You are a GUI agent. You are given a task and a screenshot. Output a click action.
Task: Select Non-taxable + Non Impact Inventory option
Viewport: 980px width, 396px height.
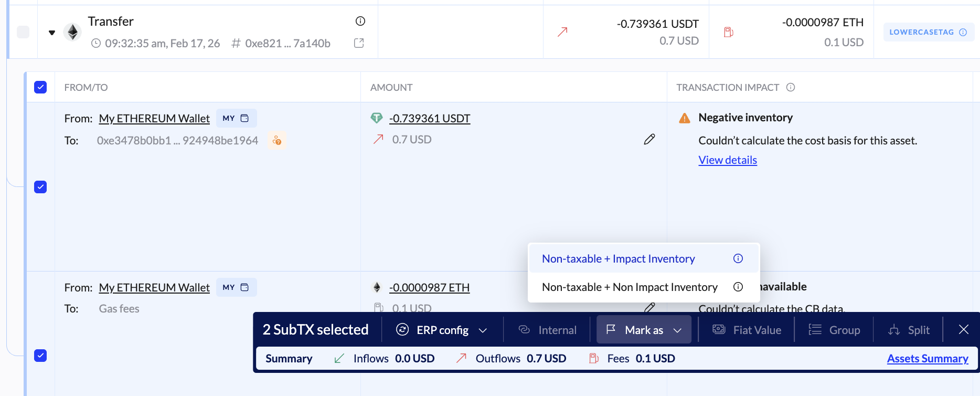[630, 287]
